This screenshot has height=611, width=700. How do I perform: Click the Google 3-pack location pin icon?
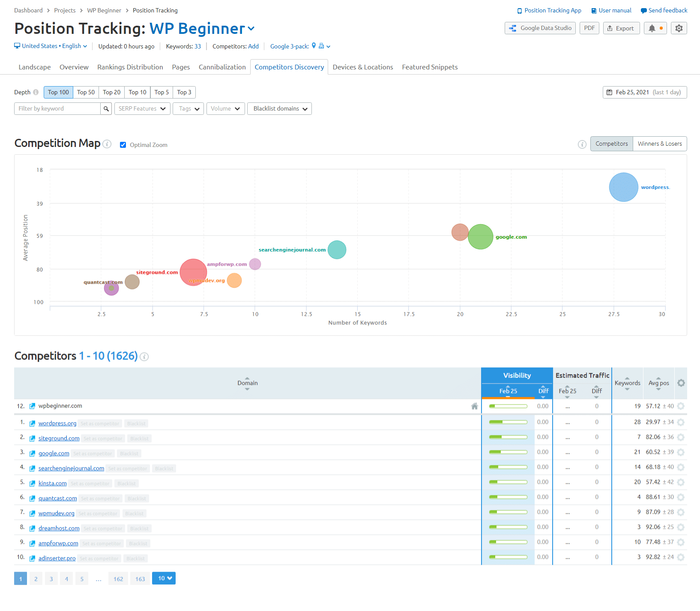[x=314, y=45]
